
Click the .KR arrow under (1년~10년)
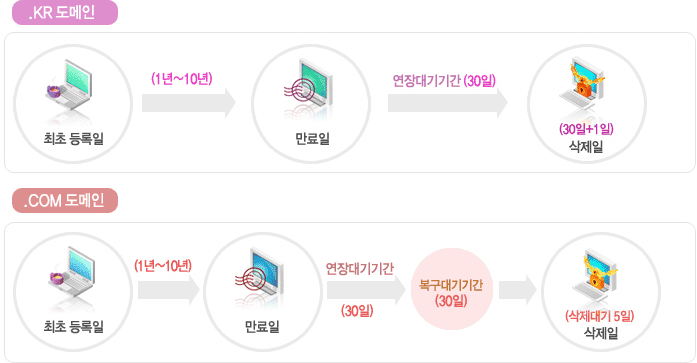(x=188, y=103)
